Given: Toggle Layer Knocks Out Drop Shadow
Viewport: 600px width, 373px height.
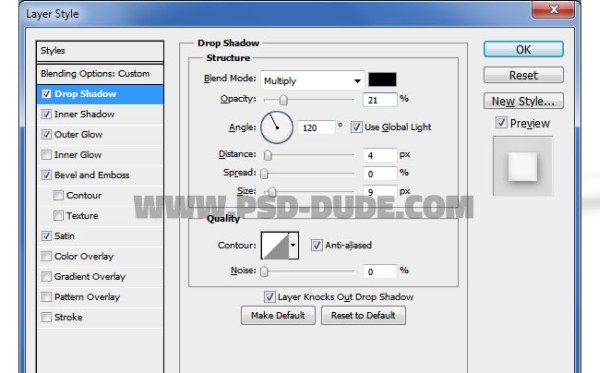Looking at the screenshot, I should (269, 296).
